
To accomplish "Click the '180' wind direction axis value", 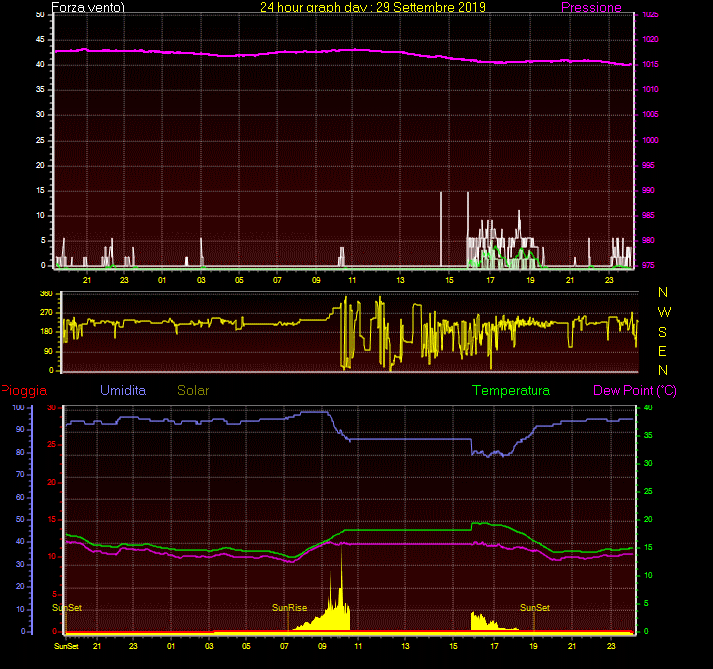I will (46, 332).
